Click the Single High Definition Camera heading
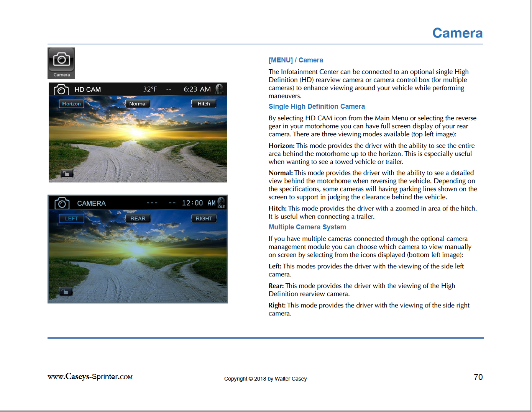 tap(317, 106)
